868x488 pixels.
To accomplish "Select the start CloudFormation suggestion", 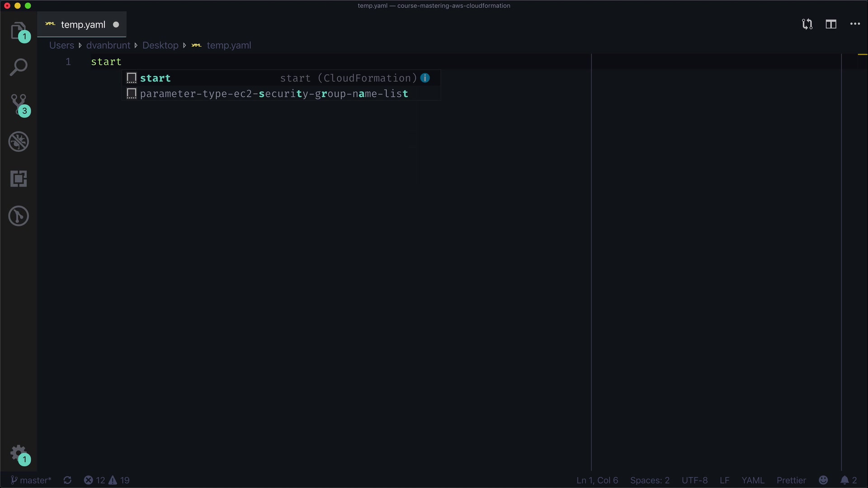I will 156,78.
